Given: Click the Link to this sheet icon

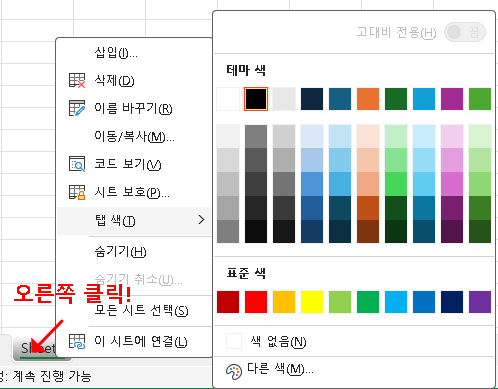Looking at the screenshot, I should pyautogui.click(x=77, y=341).
